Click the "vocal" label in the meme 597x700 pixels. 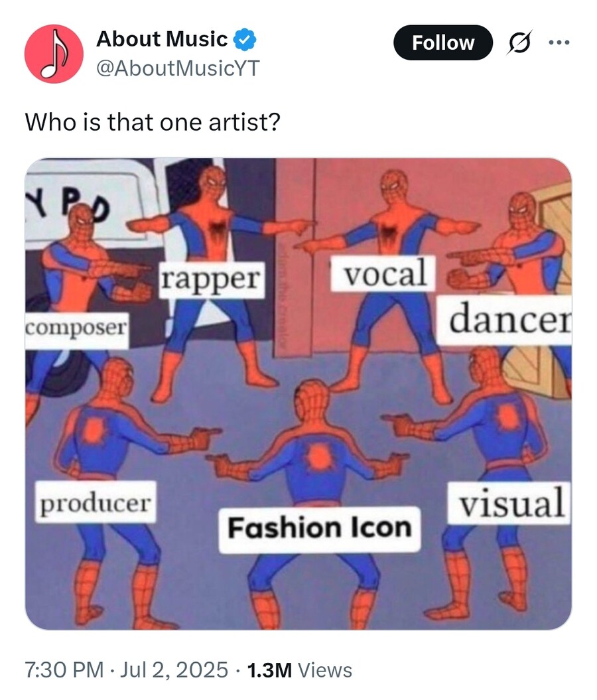pos(383,273)
